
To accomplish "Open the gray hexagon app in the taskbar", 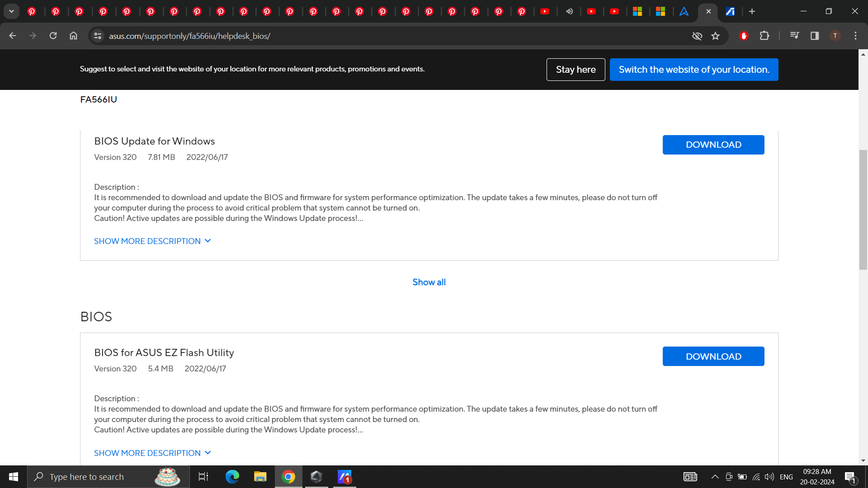I will (x=316, y=477).
